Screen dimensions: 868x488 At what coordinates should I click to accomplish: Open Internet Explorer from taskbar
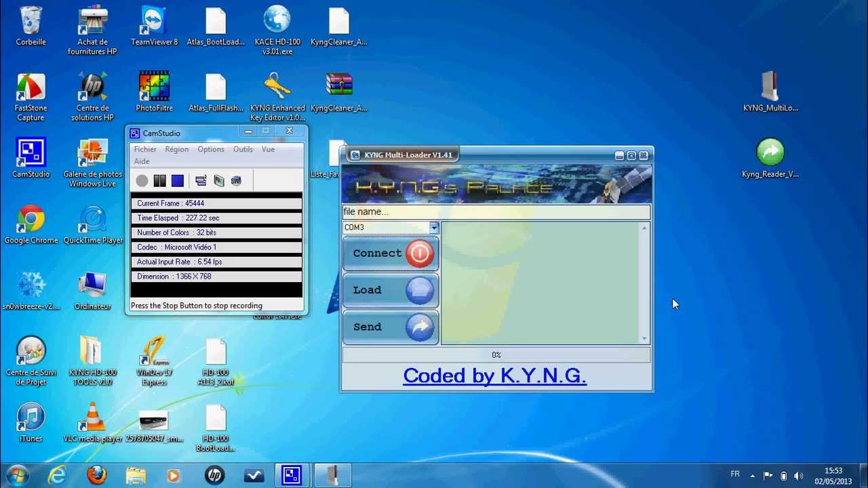click(x=58, y=476)
